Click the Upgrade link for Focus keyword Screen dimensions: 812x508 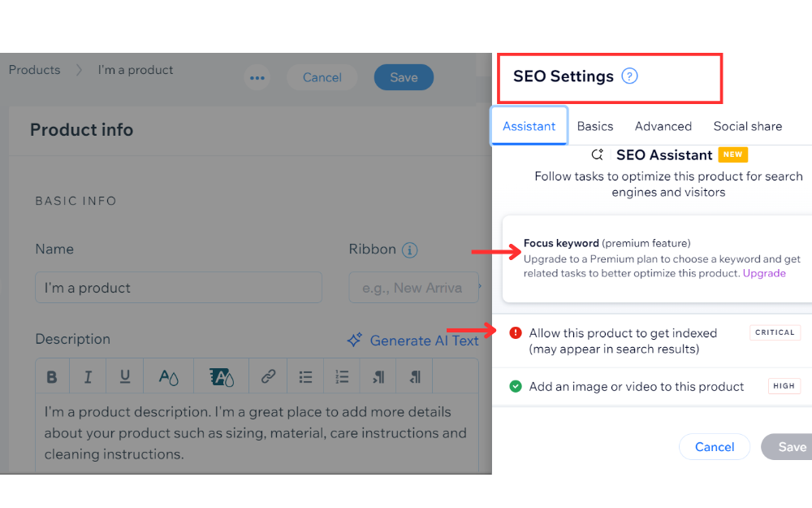(764, 273)
